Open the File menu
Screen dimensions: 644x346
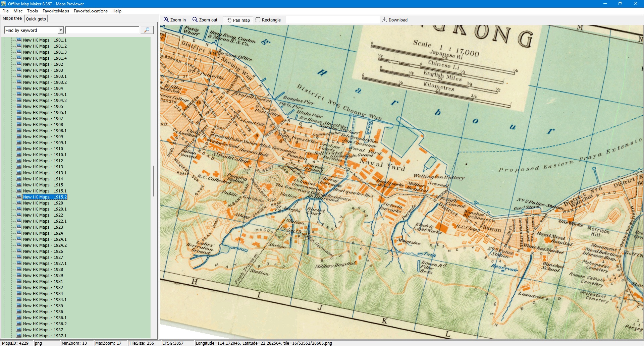[x=5, y=11]
